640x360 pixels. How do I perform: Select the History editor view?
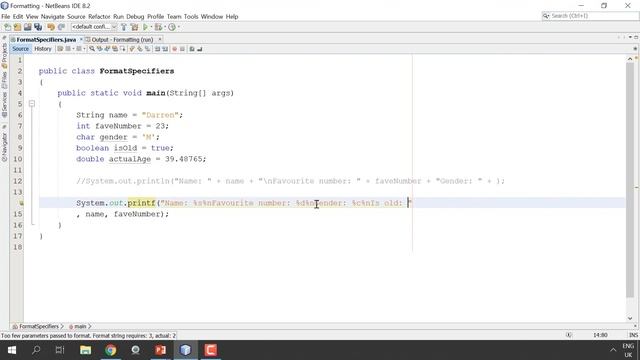pos(43,49)
